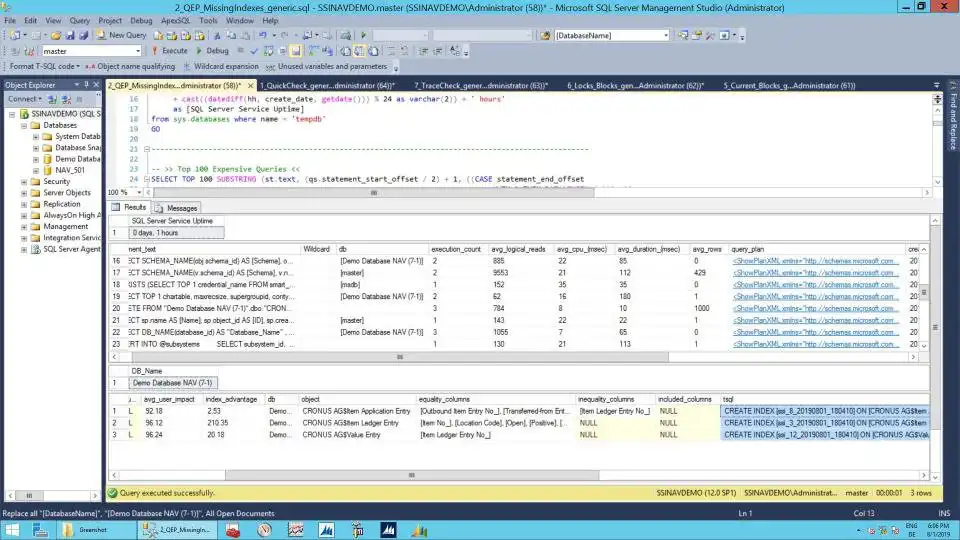Image resolution: width=960 pixels, height=540 pixels.
Task: Switch to 7_TraceCheck_gener tab
Action: (x=481, y=86)
